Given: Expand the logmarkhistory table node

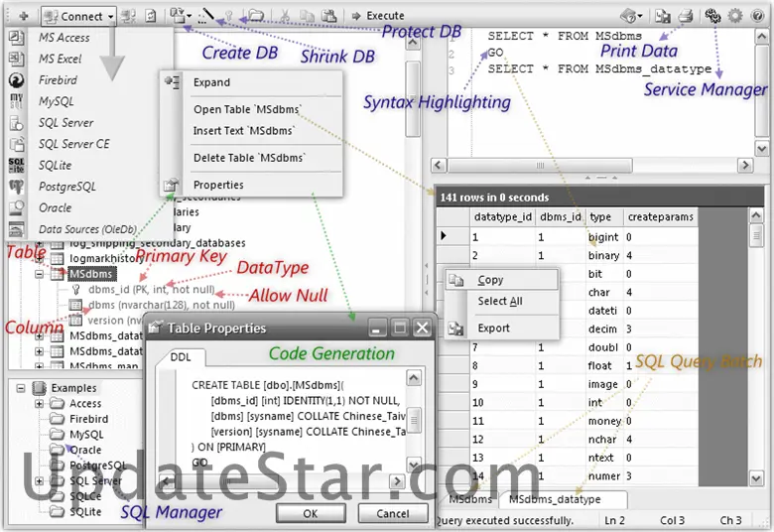Looking at the screenshot, I should (x=39, y=258).
